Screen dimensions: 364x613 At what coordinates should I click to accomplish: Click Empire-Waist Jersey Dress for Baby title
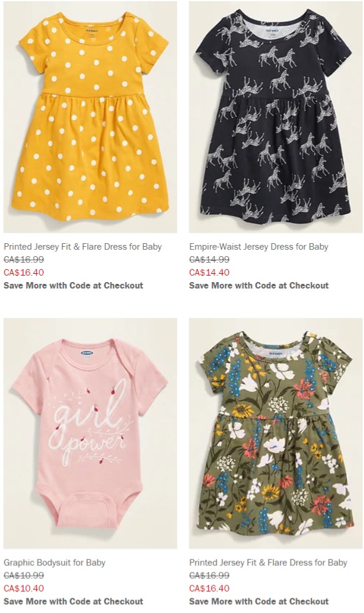pyautogui.click(x=259, y=247)
